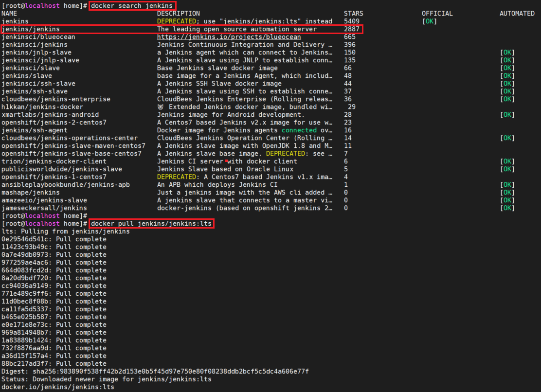Click 'openshift/jenkins-slave-maven-centos7' row name

pos(73,146)
